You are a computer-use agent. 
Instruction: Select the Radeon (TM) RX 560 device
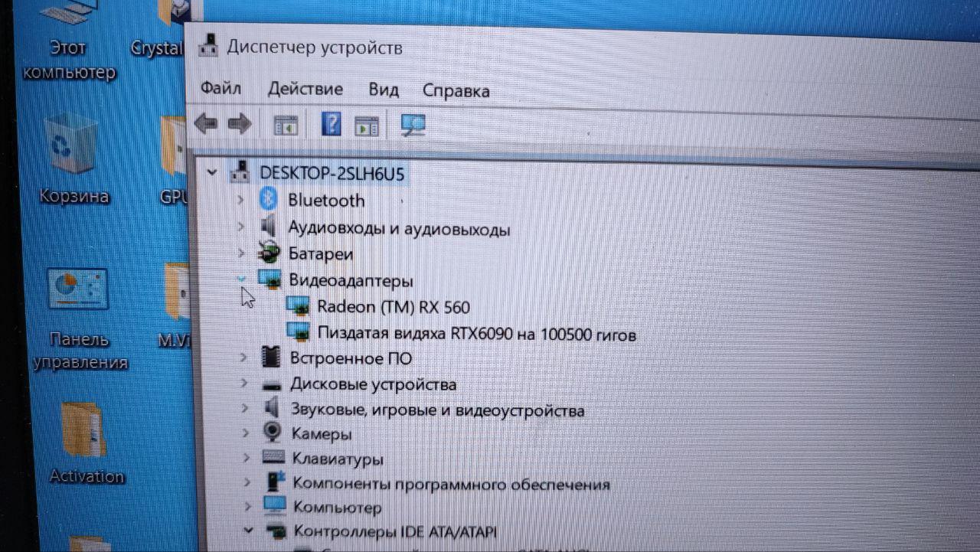394,307
